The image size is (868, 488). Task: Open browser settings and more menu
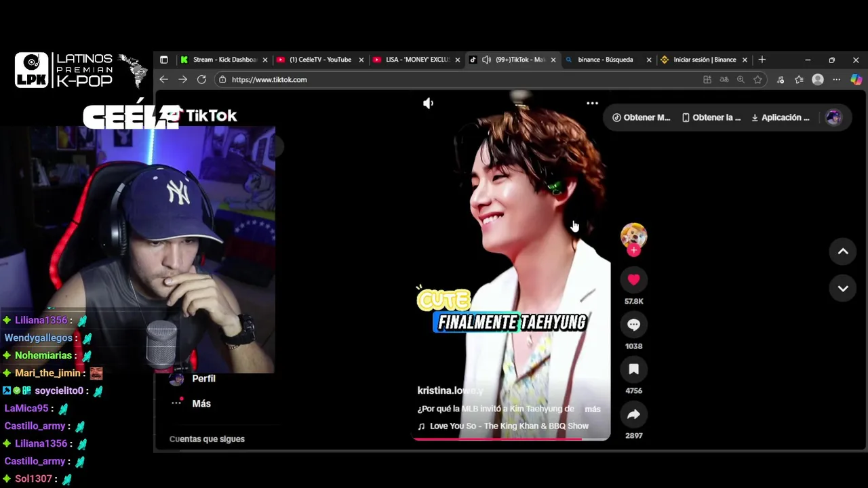pyautogui.click(x=836, y=79)
